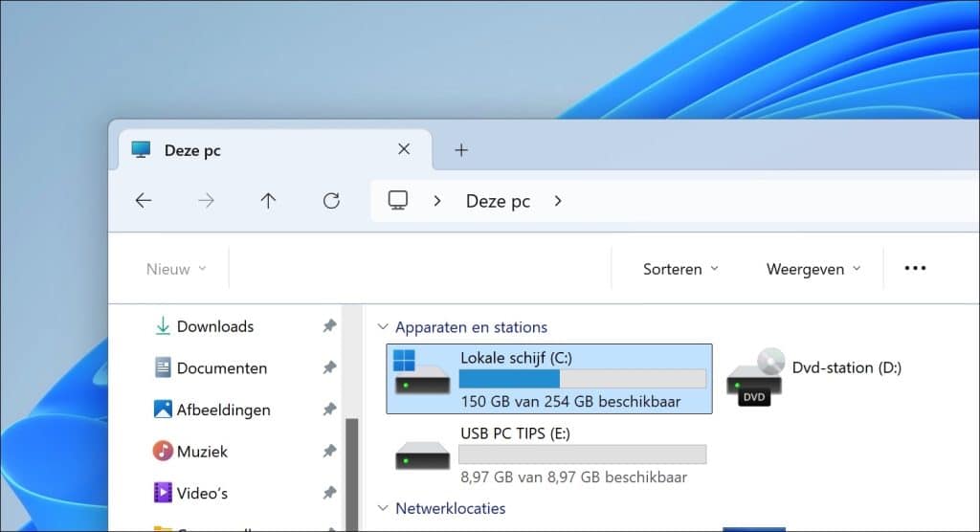Click the Deze pc tab computer icon
The image size is (980, 532).
pyautogui.click(x=142, y=149)
